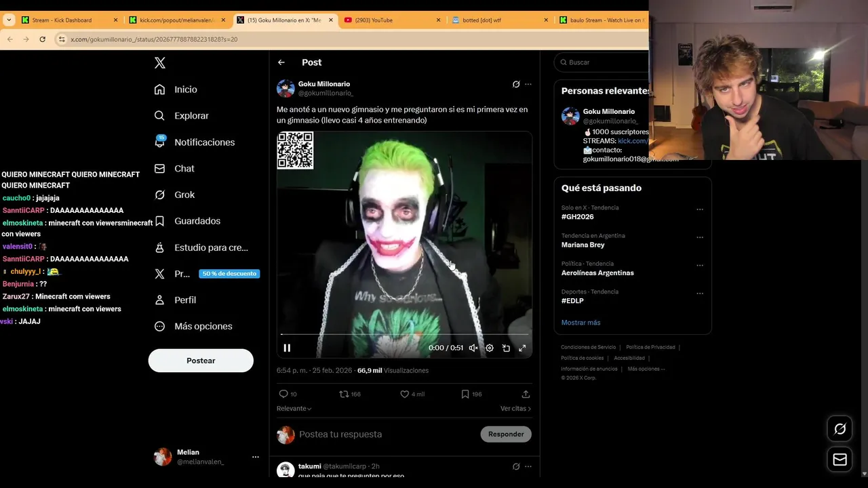Open the post's three-dot more menu

528,85
